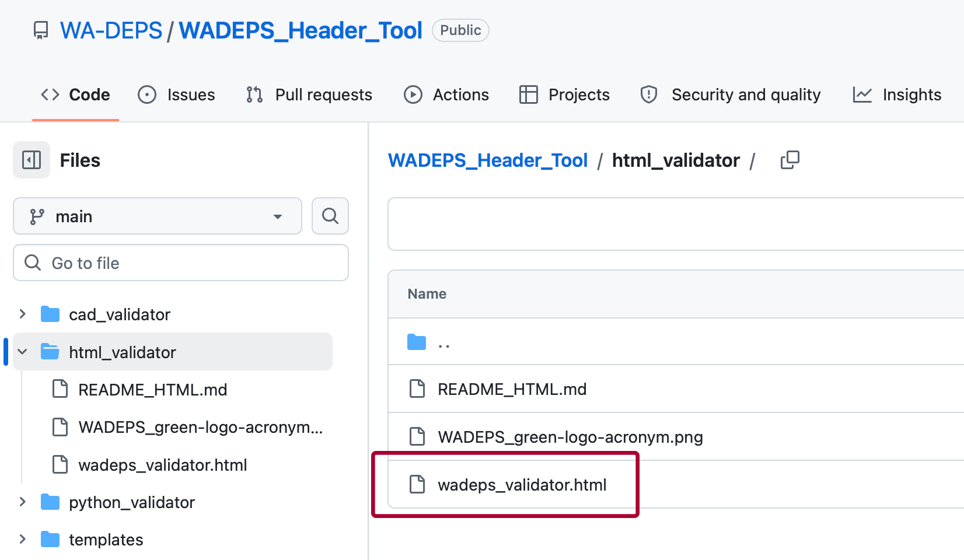Click the parent directory folder icon
This screenshot has height=560, width=964.
(x=417, y=342)
